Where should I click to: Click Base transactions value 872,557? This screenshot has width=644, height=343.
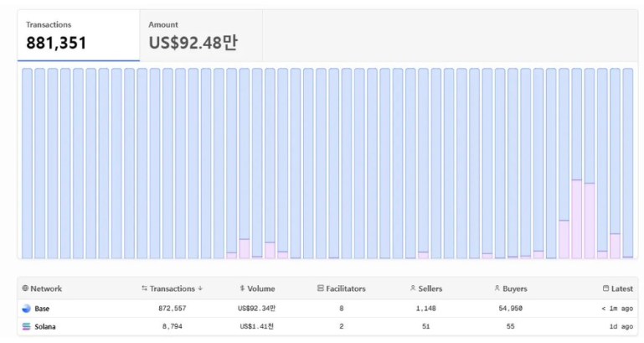pos(172,309)
